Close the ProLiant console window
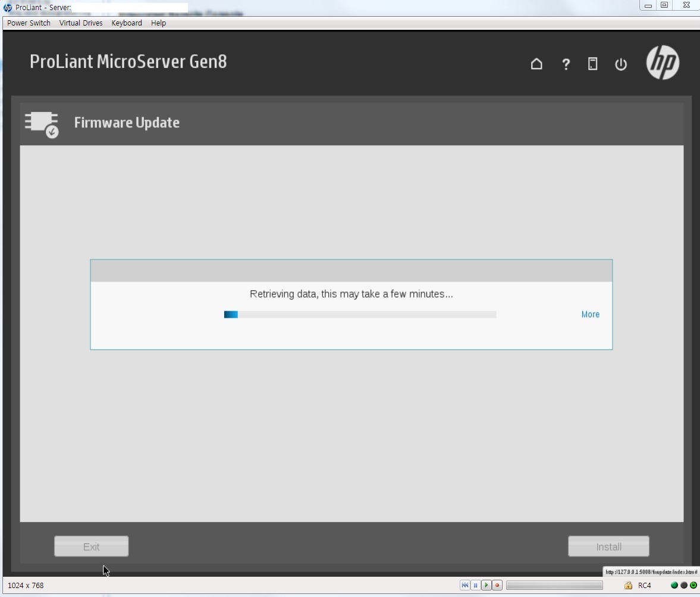 point(686,5)
